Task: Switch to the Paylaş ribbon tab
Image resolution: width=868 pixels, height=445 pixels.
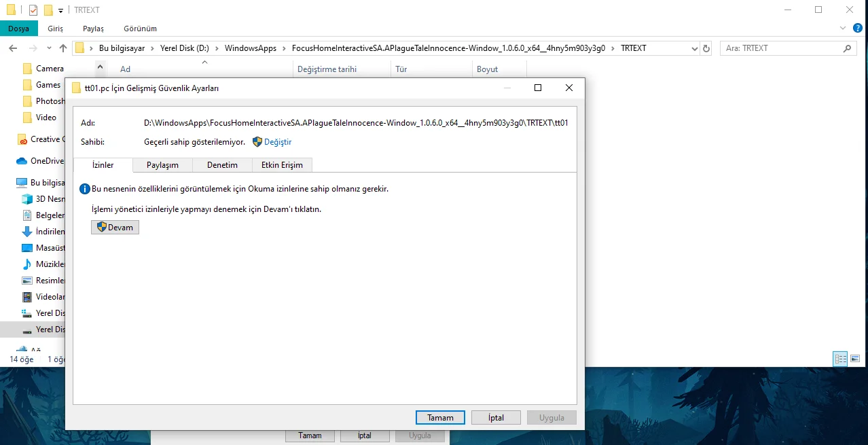Action: (x=93, y=29)
